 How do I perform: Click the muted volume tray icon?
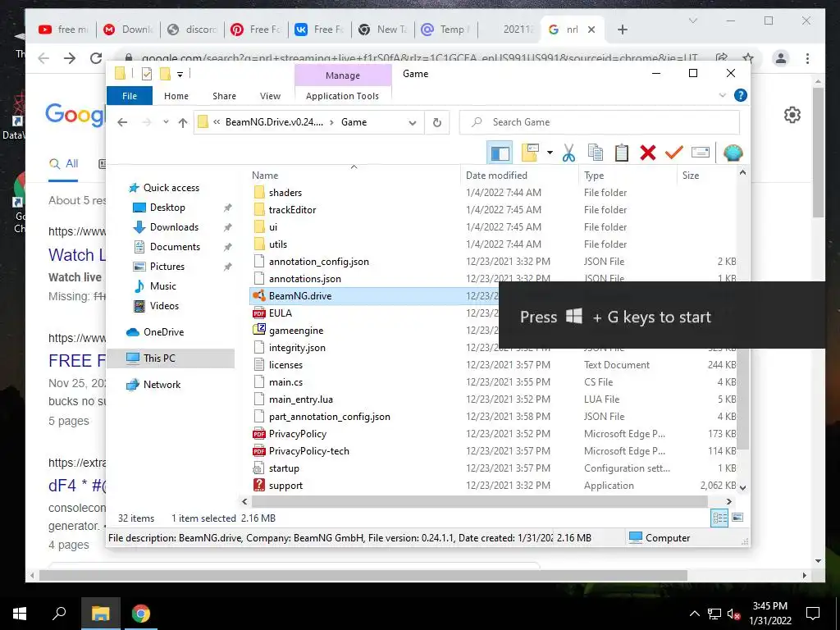[733, 614]
